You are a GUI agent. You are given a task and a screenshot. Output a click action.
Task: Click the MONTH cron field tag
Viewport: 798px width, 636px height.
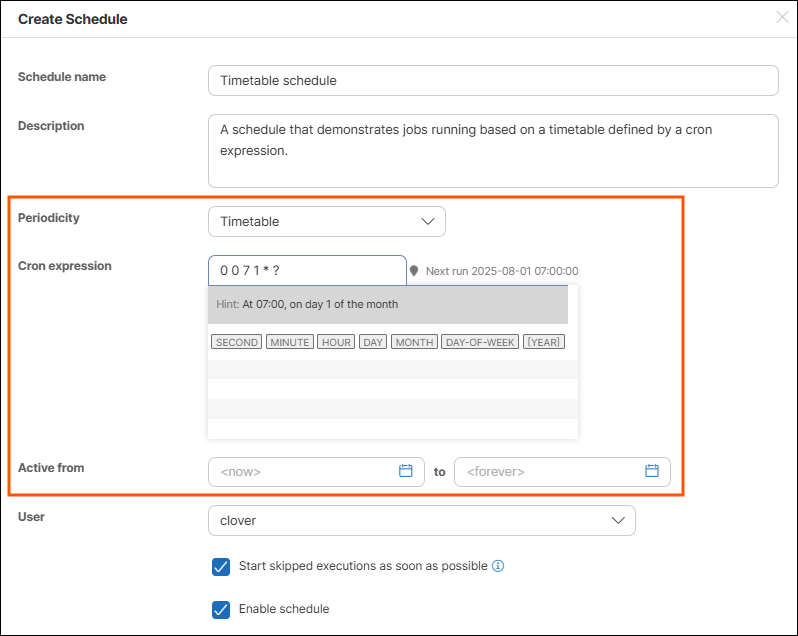(414, 342)
